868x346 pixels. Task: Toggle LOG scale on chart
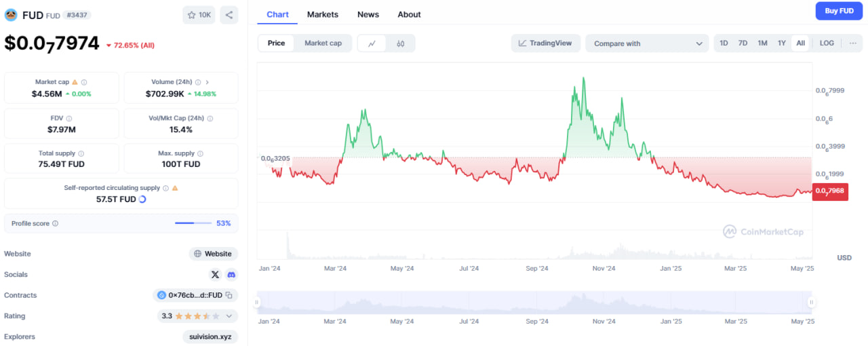coord(827,43)
